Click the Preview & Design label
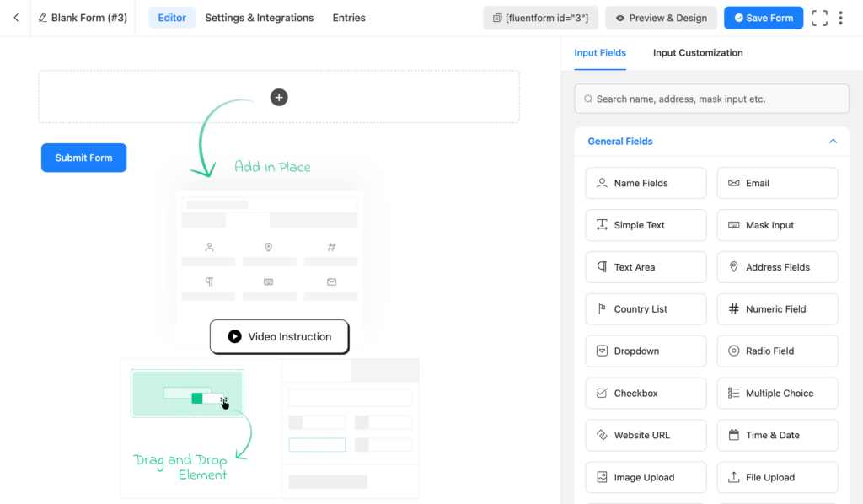 click(668, 19)
